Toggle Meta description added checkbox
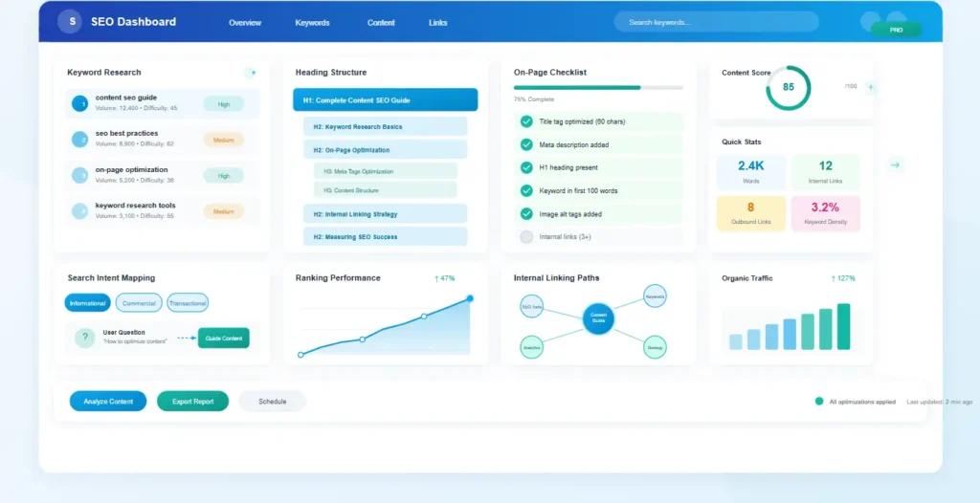Viewport: 980px width, 503px height. click(x=526, y=144)
